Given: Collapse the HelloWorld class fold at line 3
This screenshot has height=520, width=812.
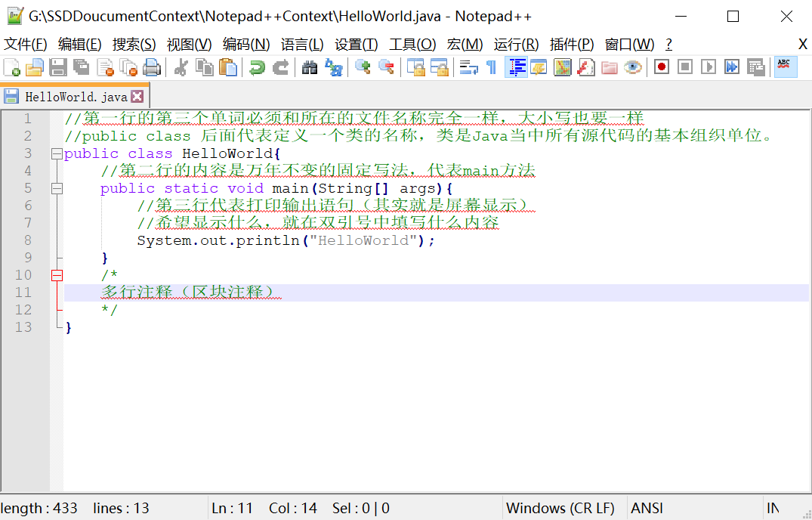Looking at the screenshot, I should 57,154.
